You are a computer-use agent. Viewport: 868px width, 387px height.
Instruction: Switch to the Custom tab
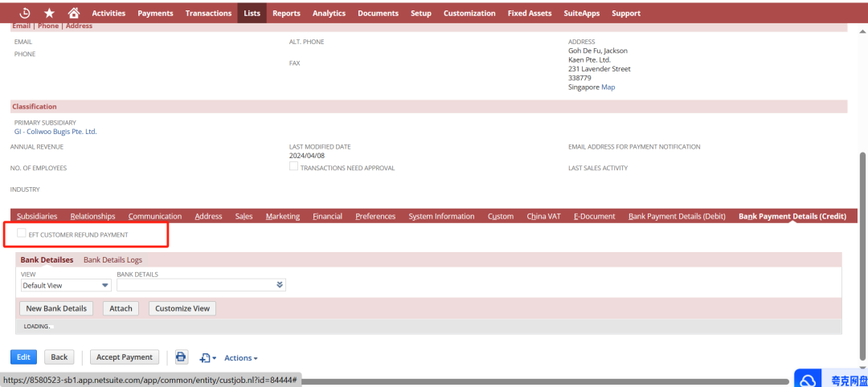point(501,216)
